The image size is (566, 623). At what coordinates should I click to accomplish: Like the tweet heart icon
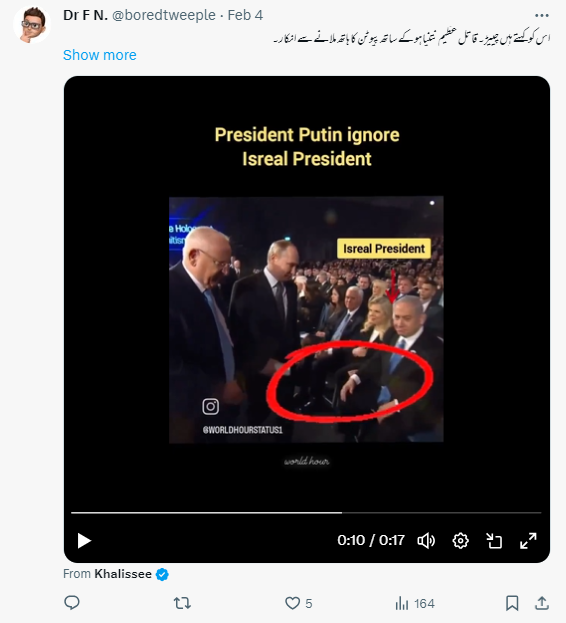tap(293, 603)
